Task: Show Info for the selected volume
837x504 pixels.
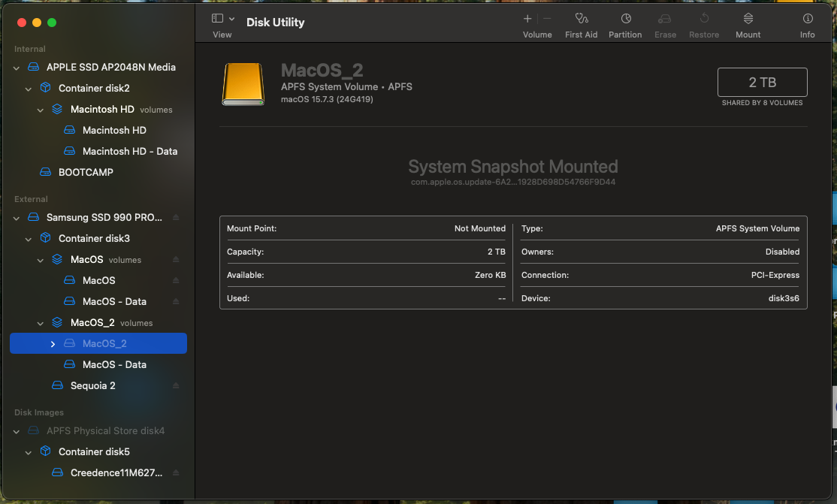Action: (807, 23)
